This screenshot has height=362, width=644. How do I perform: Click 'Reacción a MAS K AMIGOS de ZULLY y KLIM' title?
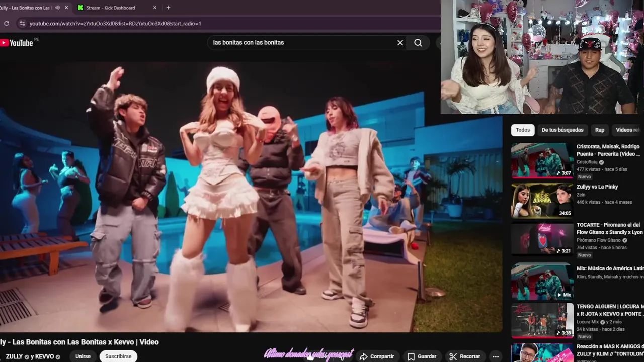click(x=610, y=350)
